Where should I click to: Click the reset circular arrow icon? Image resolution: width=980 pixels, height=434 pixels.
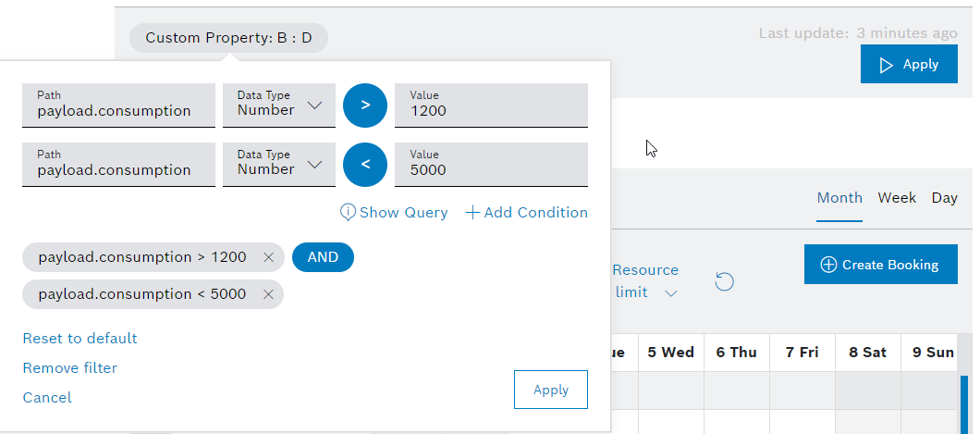click(x=725, y=281)
